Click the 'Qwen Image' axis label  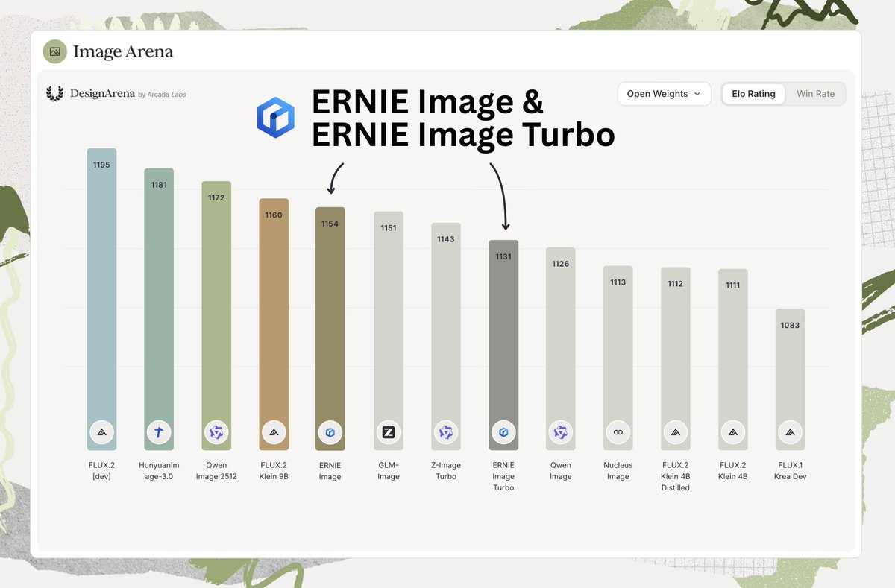[561, 471]
